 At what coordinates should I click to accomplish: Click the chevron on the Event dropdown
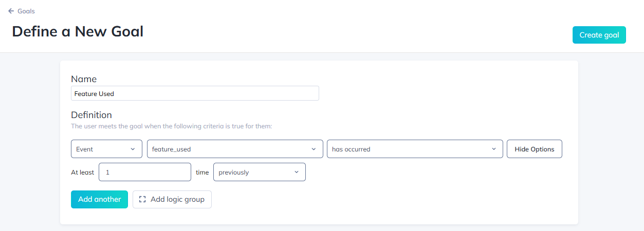pyautogui.click(x=133, y=149)
